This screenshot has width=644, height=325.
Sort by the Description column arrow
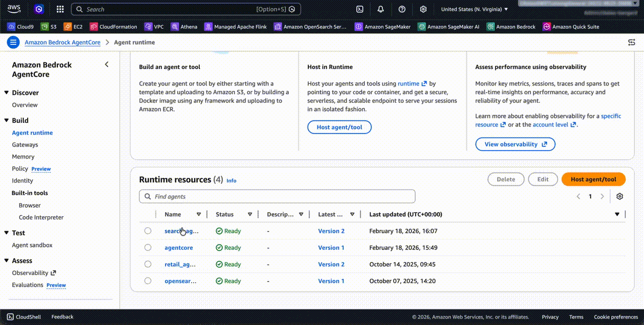[301, 214]
